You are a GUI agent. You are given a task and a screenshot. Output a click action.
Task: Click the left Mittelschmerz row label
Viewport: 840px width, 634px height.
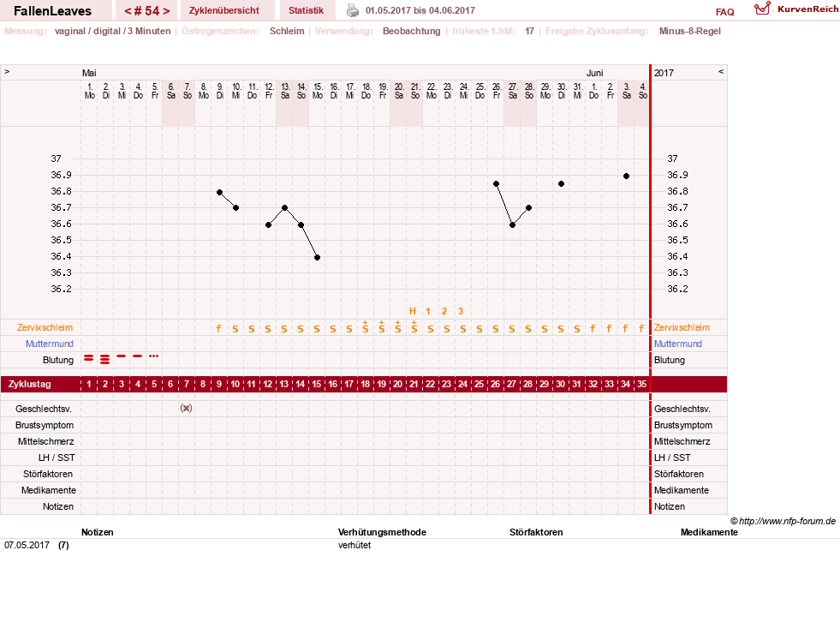click(x=46, y=441)
